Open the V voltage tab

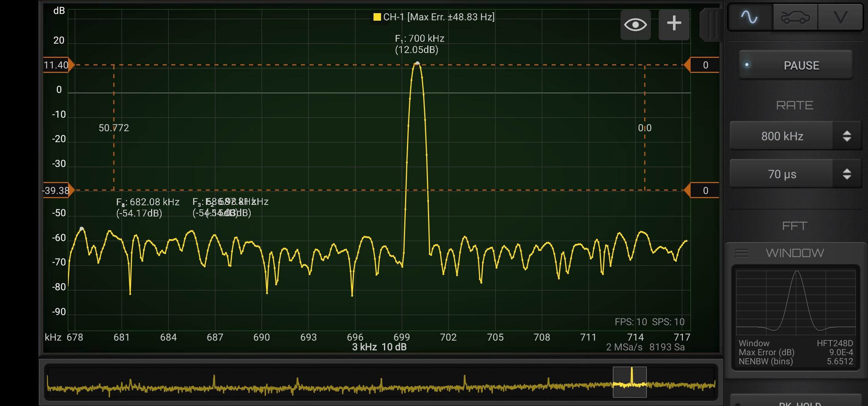tap(840, 17)
